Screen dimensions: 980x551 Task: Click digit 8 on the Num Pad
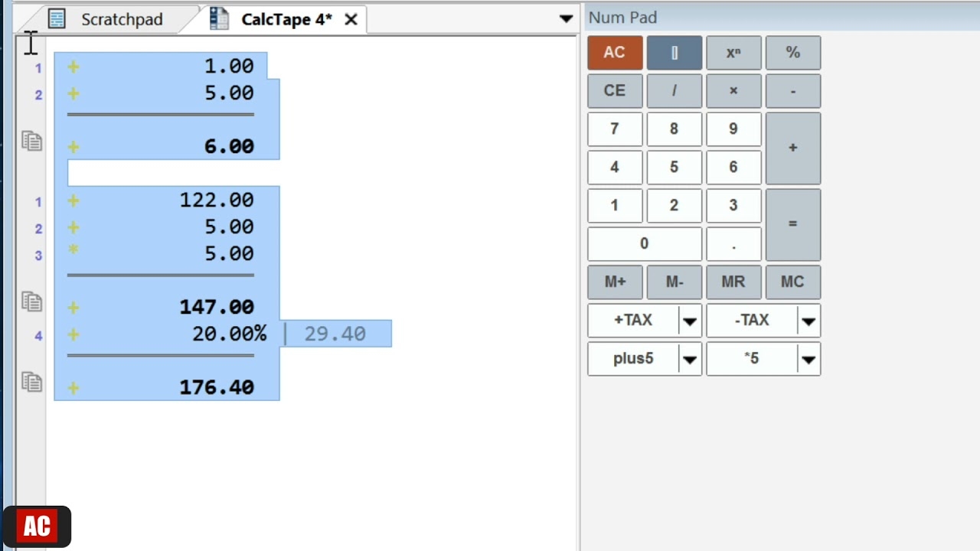(674, 129)
